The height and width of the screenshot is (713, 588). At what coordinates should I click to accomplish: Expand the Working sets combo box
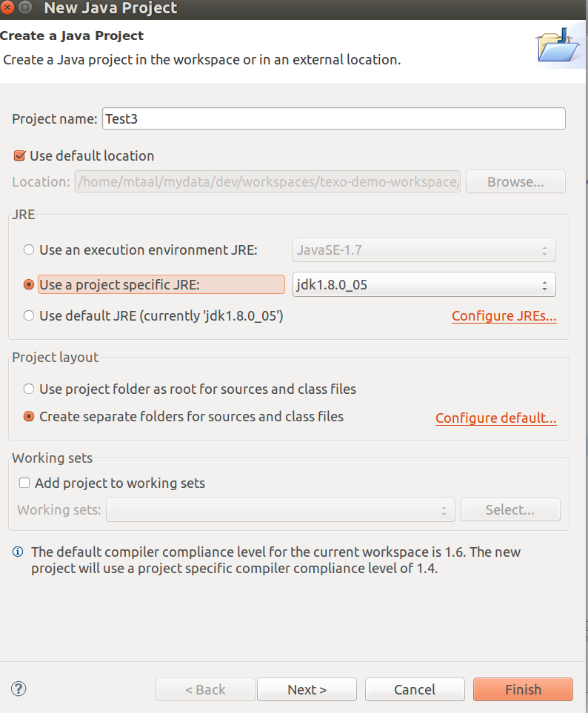click(x=281, y=509)
